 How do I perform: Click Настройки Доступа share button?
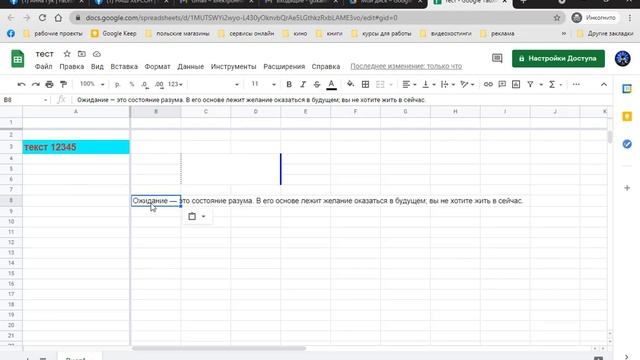(558, 58)
